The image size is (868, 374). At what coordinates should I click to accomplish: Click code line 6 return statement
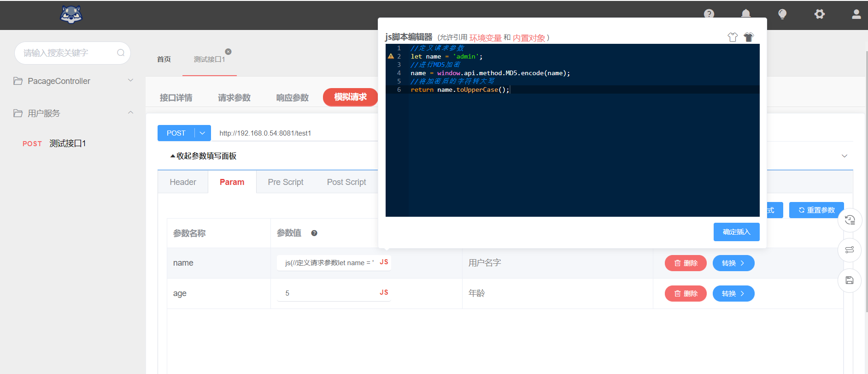[x=460, y=89]
